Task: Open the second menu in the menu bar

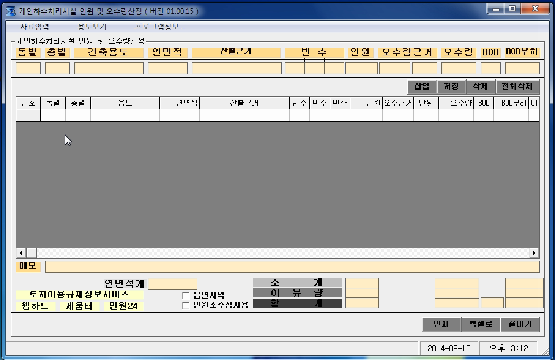Action: coord(92,27)
